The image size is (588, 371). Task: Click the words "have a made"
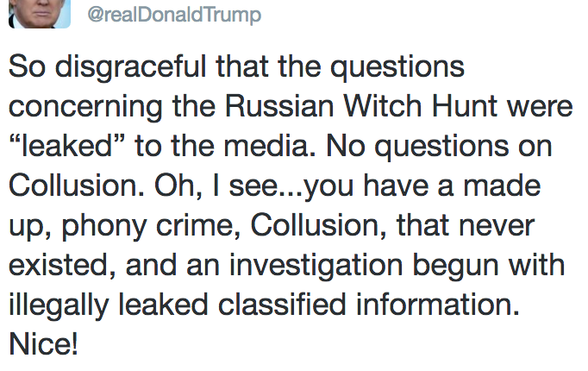tap(452, 185)
